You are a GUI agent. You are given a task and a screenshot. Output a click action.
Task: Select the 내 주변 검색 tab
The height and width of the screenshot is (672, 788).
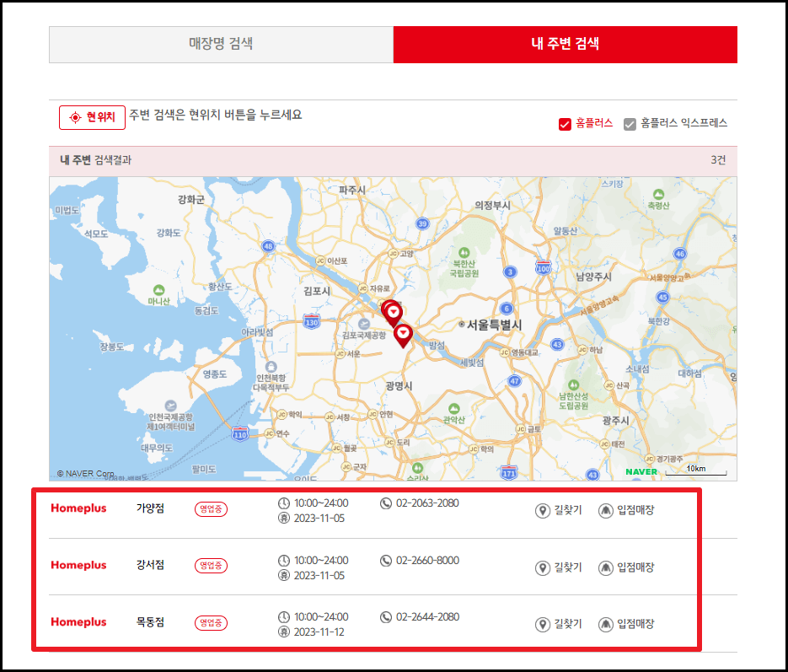pos(566,44)
